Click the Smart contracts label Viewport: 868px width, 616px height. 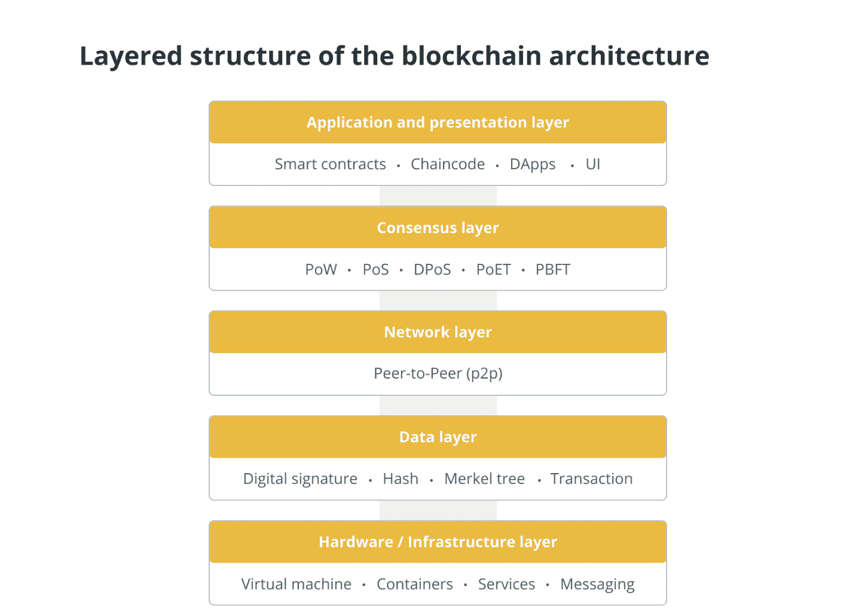pyautogui.click(x=330, y=164)
